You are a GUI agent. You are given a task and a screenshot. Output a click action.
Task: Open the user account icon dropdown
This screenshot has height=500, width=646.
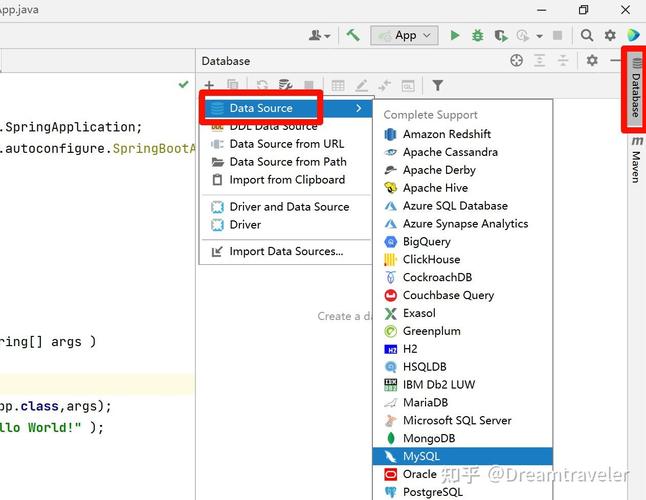(x=319, y=36)
